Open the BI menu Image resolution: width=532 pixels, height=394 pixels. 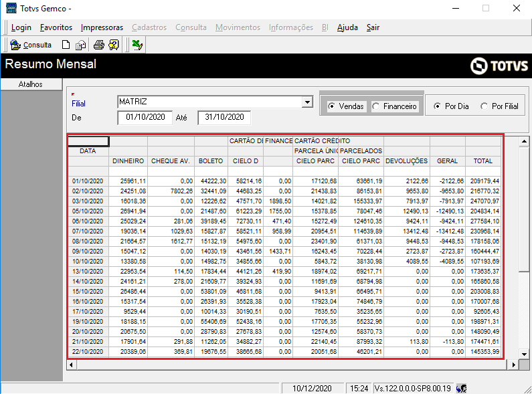pos(325,27)
